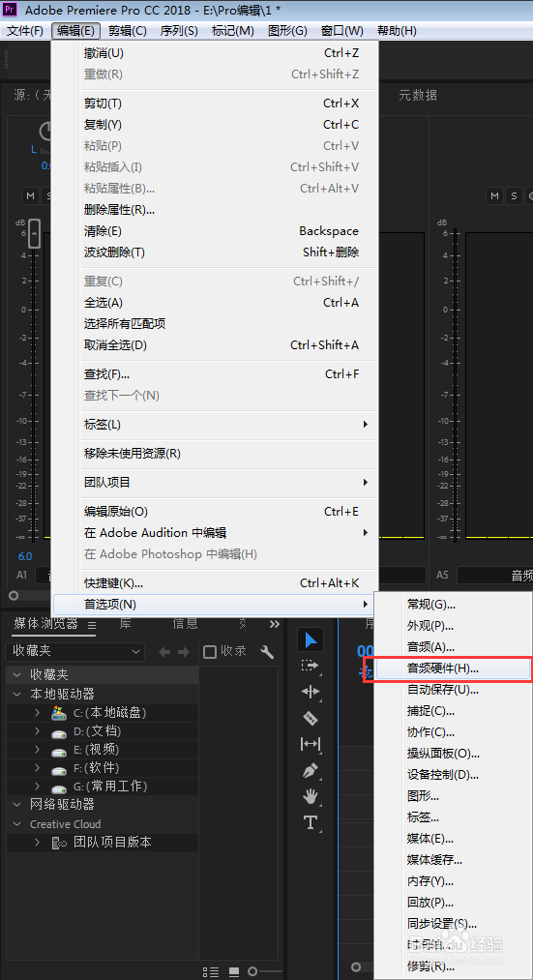533x980 pixels.
Task: Select 移除未使用资源(R) in Edit menu
Action: tap(216, 454)
